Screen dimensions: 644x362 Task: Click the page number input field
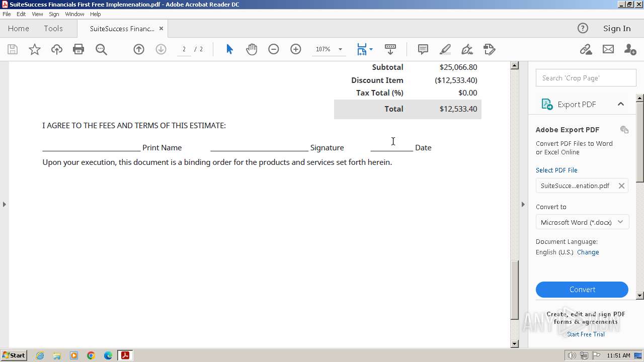point(184,49)
